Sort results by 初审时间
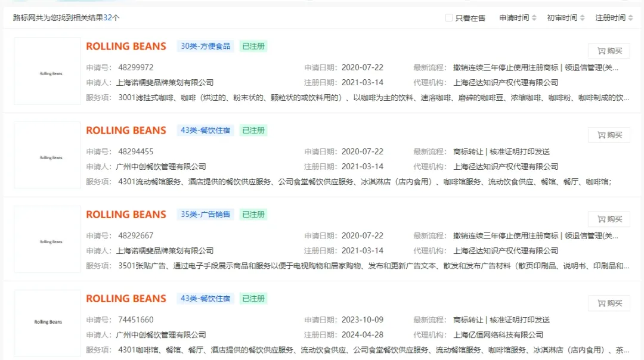644x360 pixels. (565, 18)
